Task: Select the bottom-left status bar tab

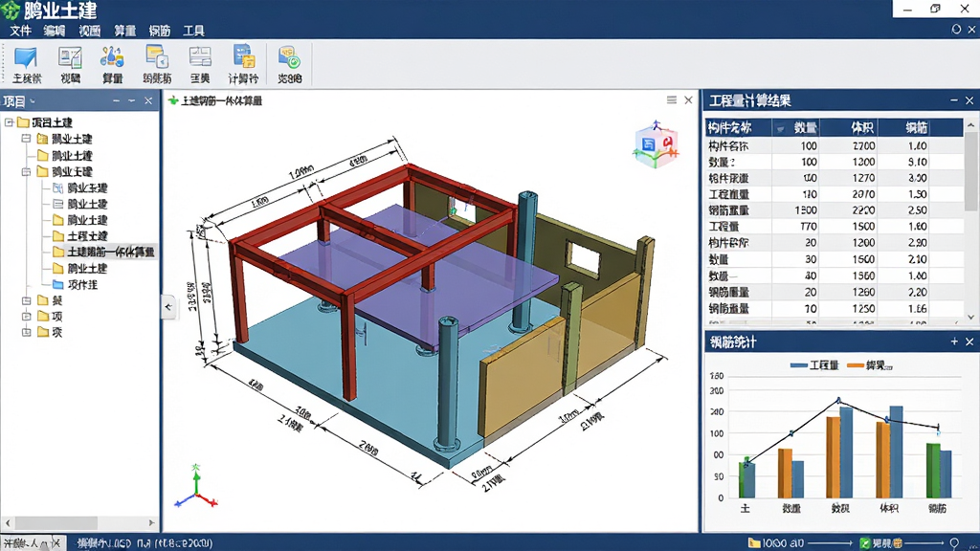Action: click(x=31, y=543)
